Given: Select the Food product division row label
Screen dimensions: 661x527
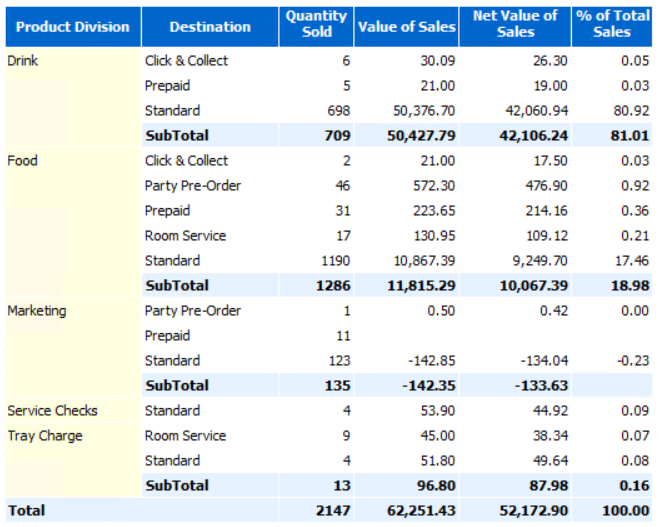Looking at the screenshot, I should (x=22, y=161).
